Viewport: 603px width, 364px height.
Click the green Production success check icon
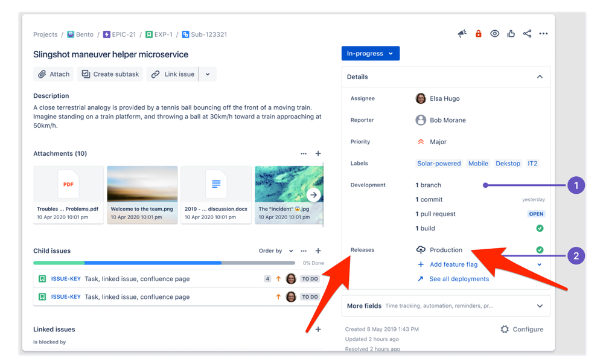tap(540, 250)
